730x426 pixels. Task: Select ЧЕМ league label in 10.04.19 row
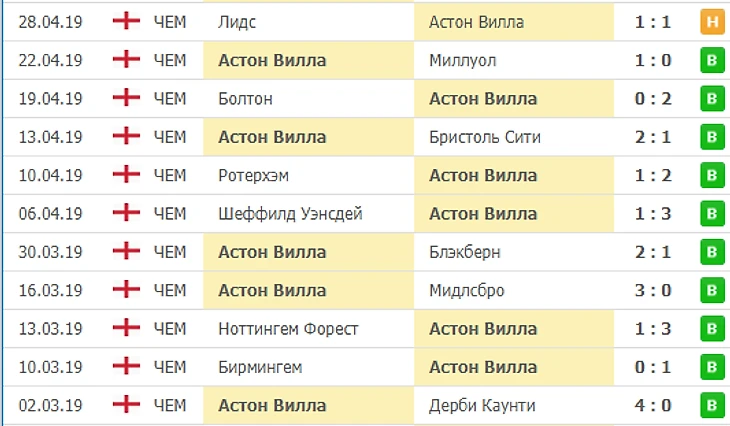170,176
